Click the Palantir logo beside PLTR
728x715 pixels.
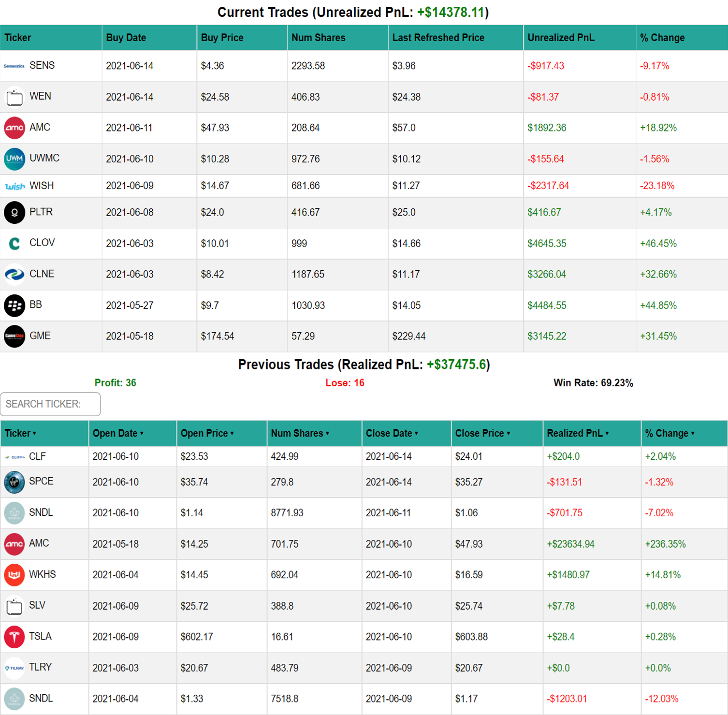click(x=15, y=212)
